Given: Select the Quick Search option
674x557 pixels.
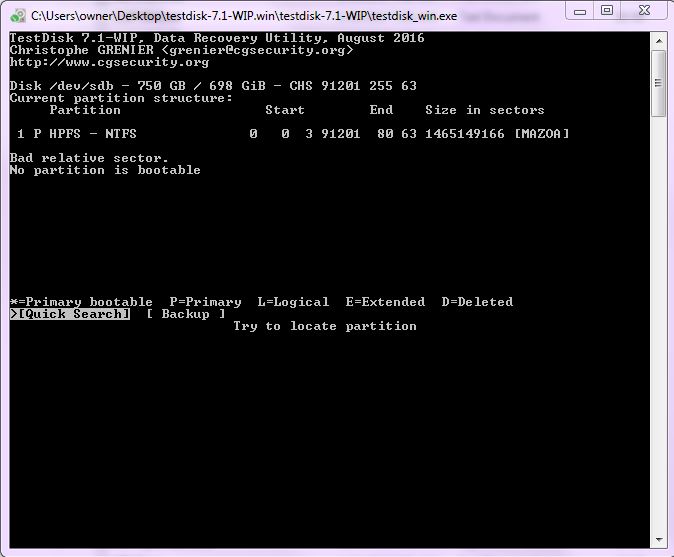Looking at the screenshot, I should click(70, 314).
